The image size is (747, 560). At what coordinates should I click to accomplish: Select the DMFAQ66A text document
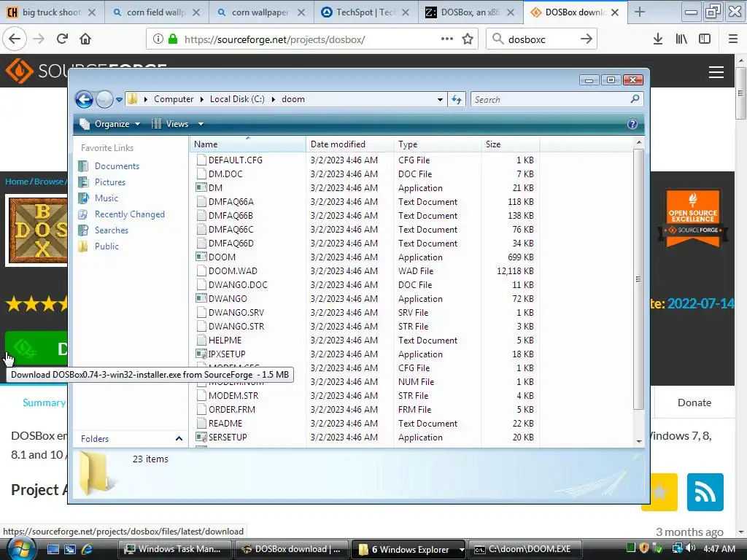tap(231, 202)
